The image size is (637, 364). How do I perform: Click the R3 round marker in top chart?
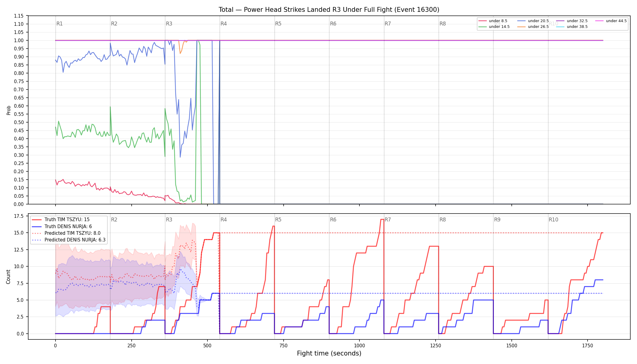(169, 24)
